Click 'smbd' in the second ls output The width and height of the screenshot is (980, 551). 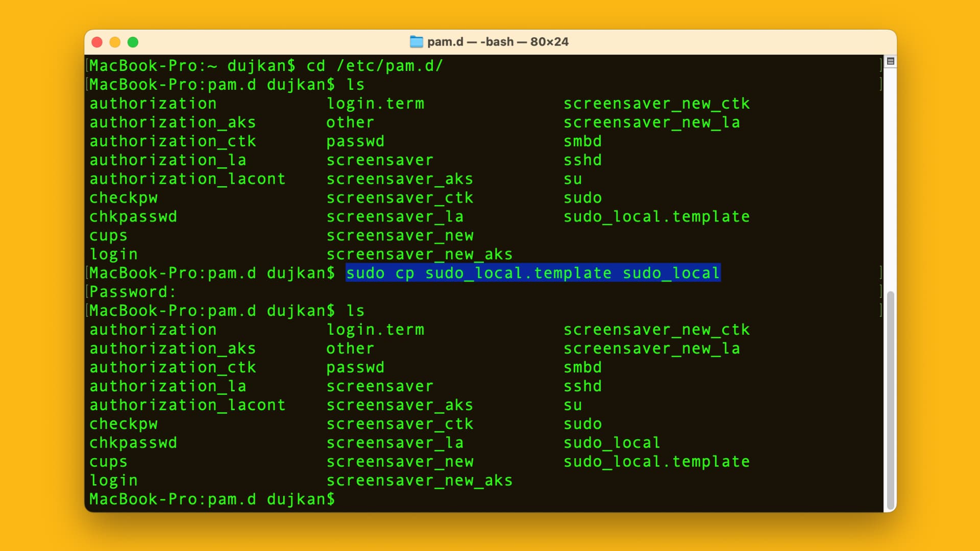pyautogui.click(x=582, y=367)
